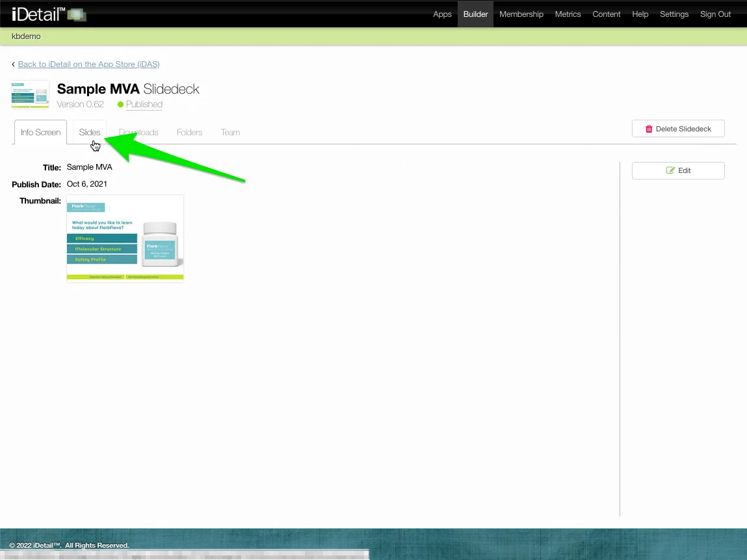Click the Version 0.62 text
The width and height of the screenshot is (747, 560).
[80, 104]
